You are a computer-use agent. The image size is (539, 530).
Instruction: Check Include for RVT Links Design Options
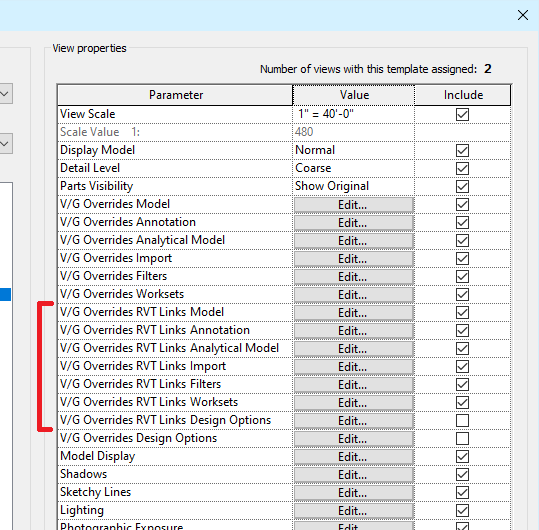click(462, 420)
